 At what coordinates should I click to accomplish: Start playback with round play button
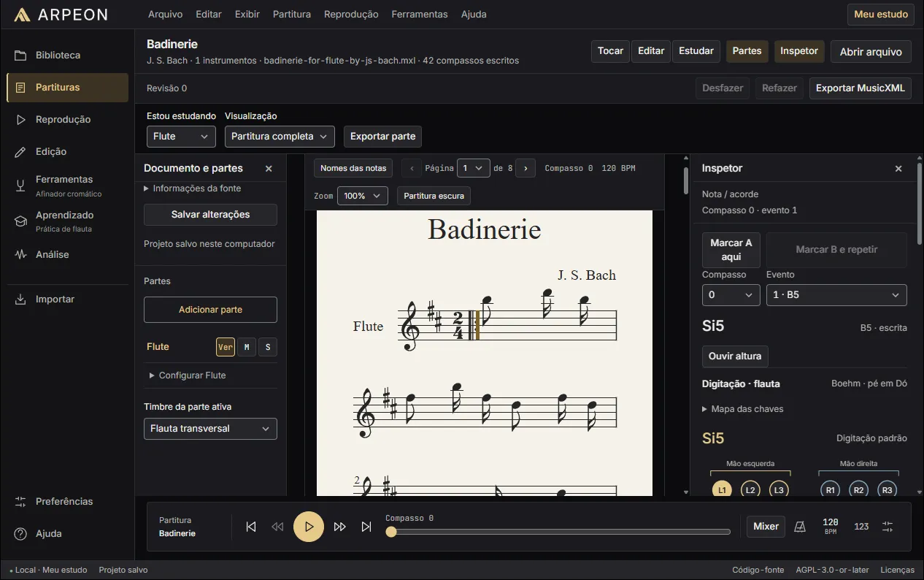(x=309, y=527)
